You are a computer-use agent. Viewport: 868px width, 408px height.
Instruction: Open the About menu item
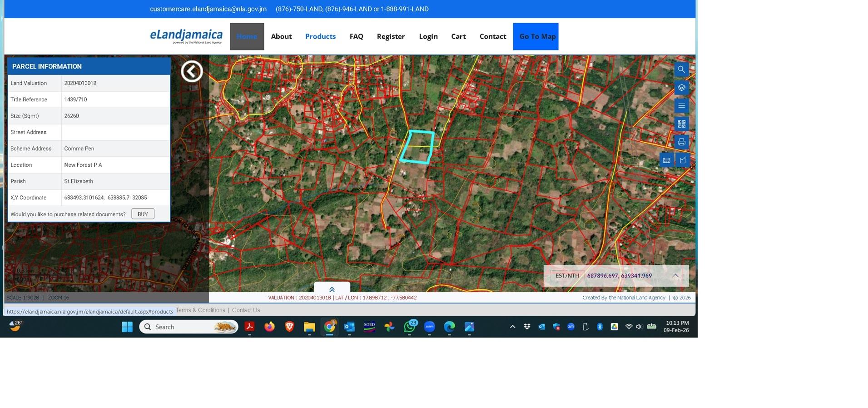pos(281,36)
